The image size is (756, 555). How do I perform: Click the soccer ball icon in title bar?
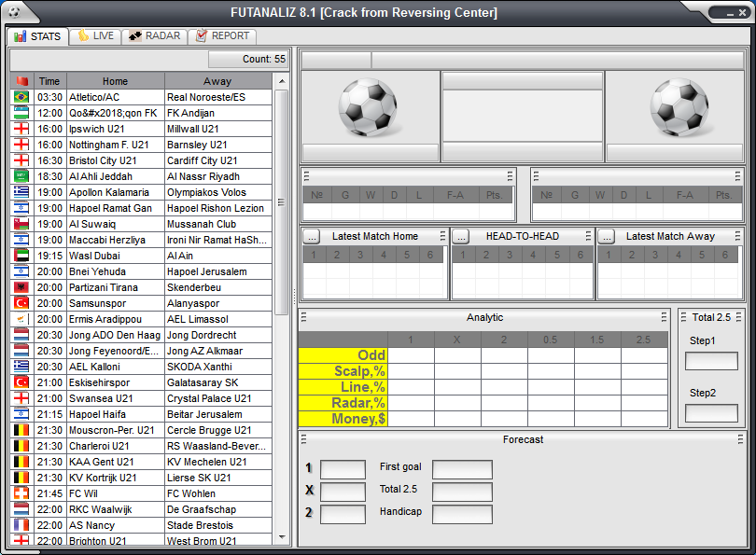pos(14,12)
